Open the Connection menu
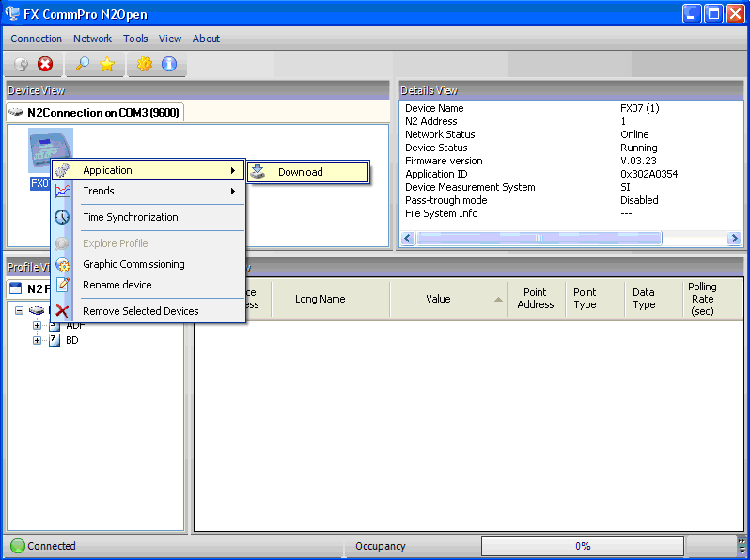 tap(37, 39)
